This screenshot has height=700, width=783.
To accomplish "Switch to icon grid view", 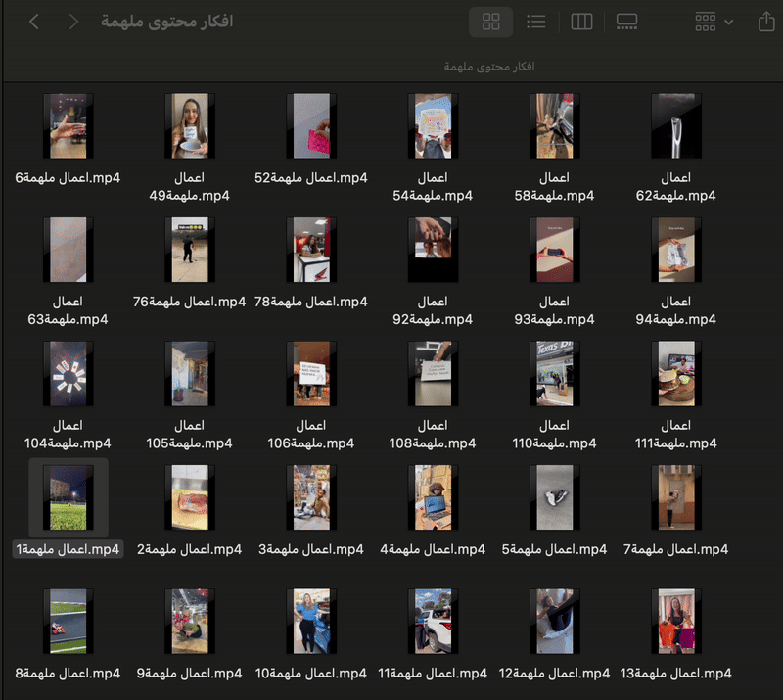I will [491, 22].
